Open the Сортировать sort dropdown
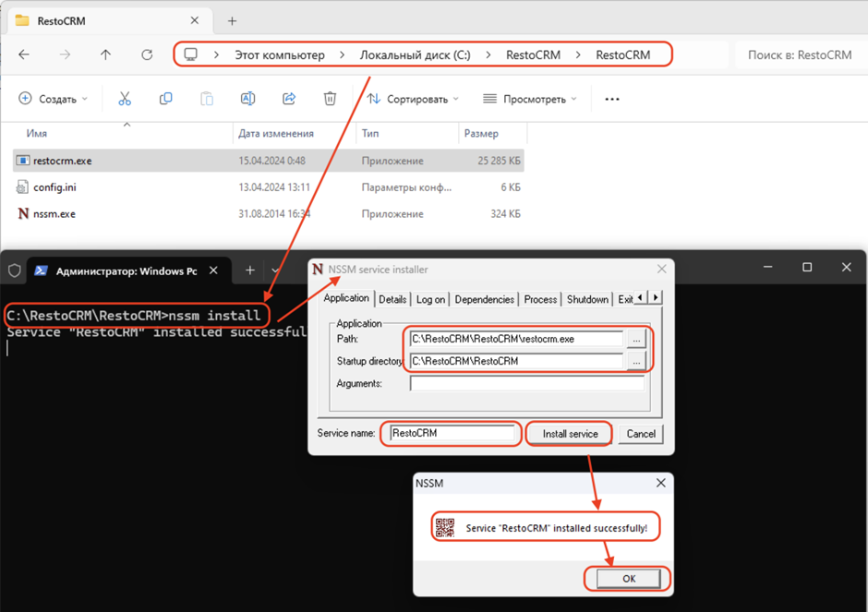The width and height of the screenshot is (868, 612). [413, 99]
